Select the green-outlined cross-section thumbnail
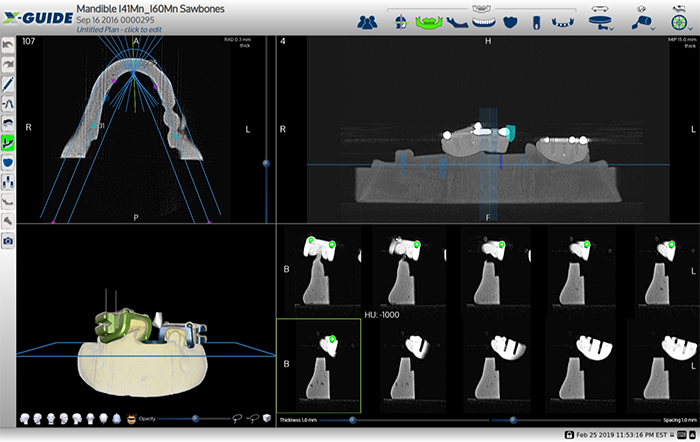The height and width of the screenshot is (442, 700). coord(317,365)
